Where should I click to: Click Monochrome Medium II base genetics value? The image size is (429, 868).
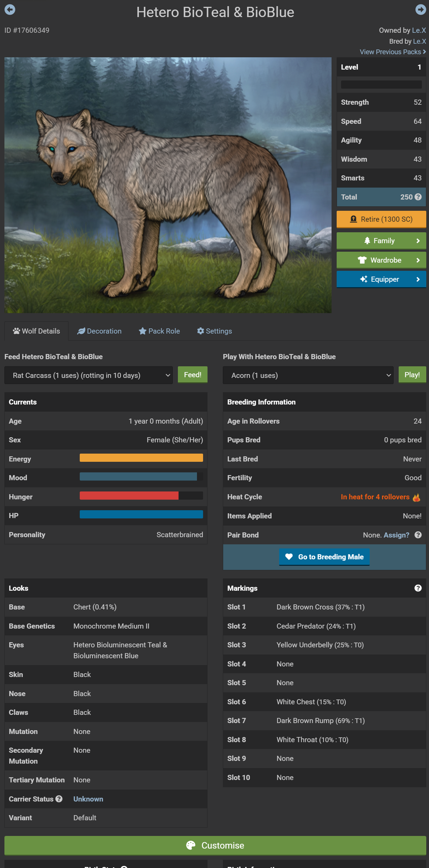pos(111,626)
